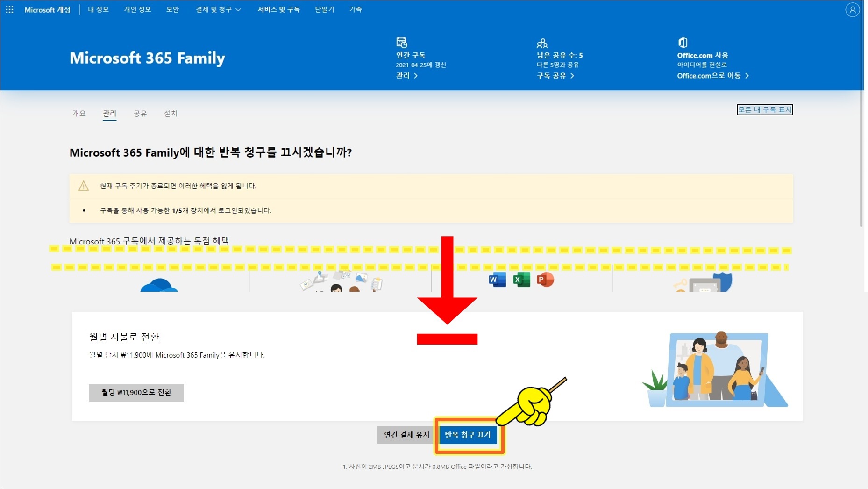
Task: Click the 구독 공유 link
Action: pos(555,75)
